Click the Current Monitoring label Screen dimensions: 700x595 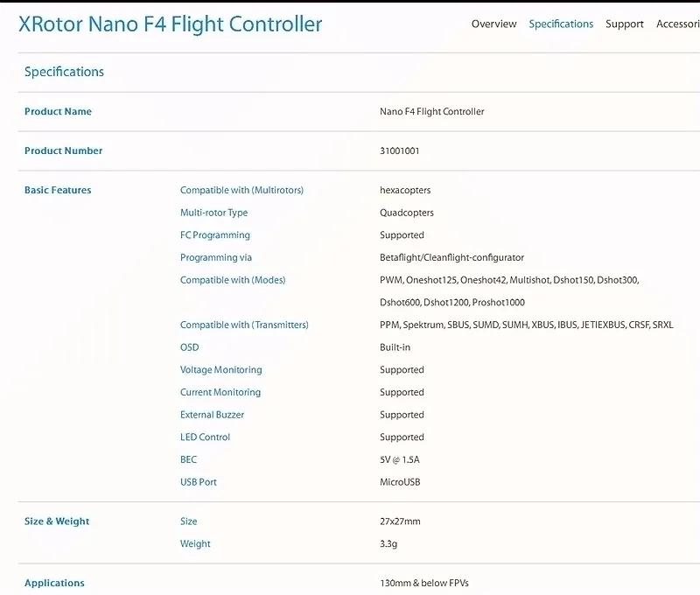pyautogui.click(x=220, y=392)
